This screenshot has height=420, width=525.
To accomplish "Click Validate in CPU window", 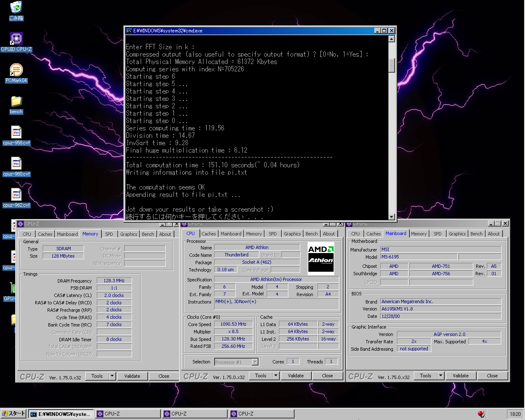I will click(x=296, y=376).
